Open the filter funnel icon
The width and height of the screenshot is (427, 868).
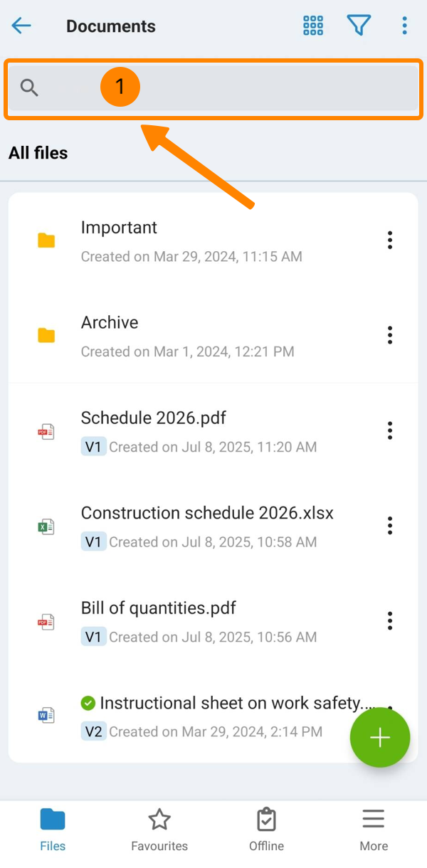(359, 26)
